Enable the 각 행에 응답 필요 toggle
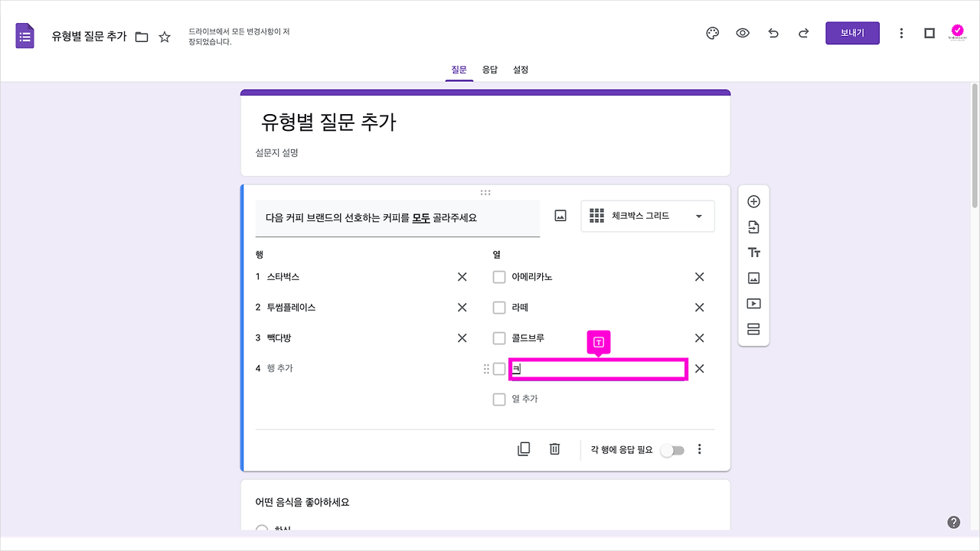980x551 pixels. tap(672, 450)
